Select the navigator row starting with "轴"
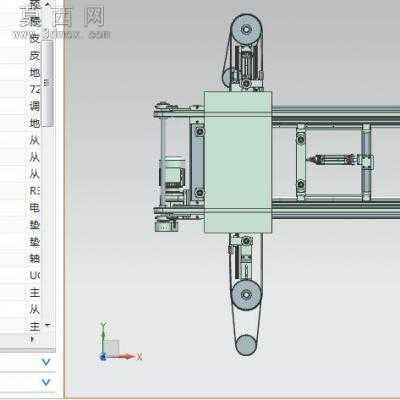400x400 pixels. [x=20, y=258]
